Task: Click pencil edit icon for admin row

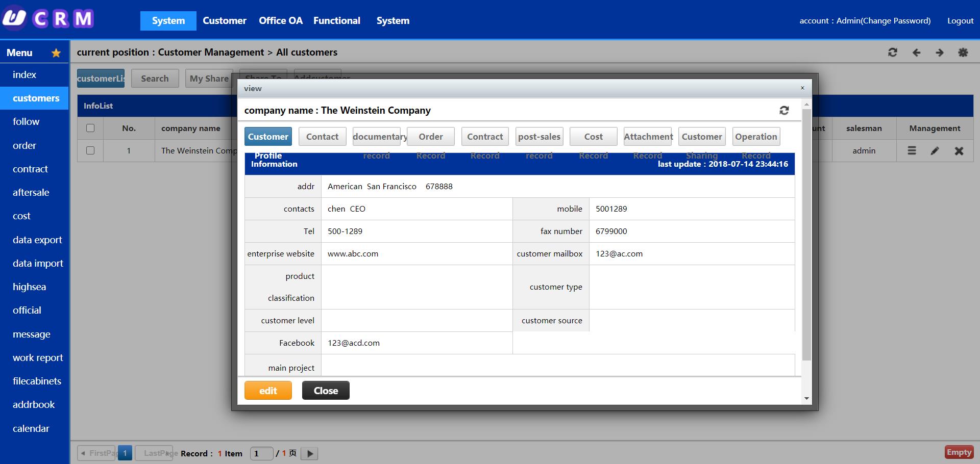Action: coord(935,150)
